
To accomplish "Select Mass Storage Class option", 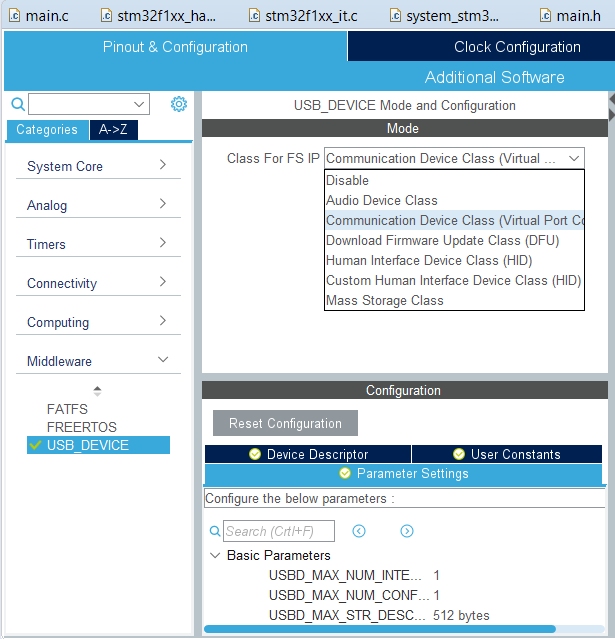I will click(x=384, y=300).
